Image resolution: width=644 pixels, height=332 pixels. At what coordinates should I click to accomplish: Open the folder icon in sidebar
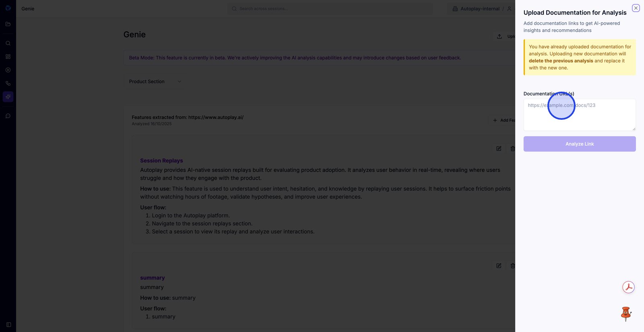pyautogui.click(x=8, y=24)
